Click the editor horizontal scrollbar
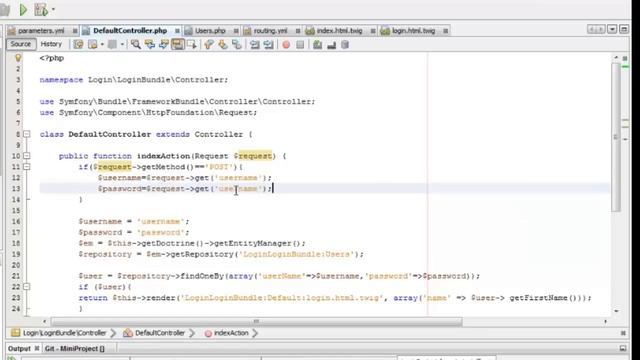640x360 pixels. pyautogui.click(x=256, y=322)
